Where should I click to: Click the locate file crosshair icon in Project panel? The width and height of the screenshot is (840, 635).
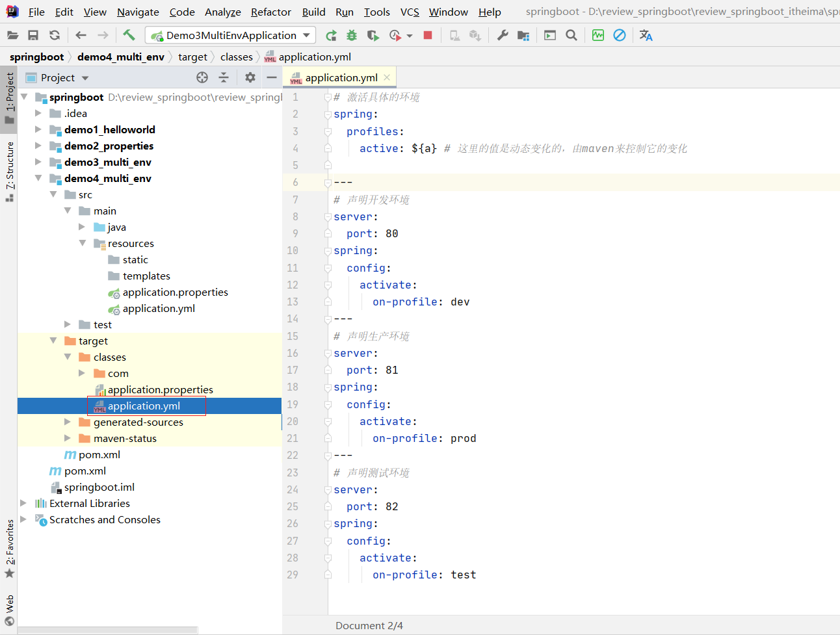pos(202,78)
